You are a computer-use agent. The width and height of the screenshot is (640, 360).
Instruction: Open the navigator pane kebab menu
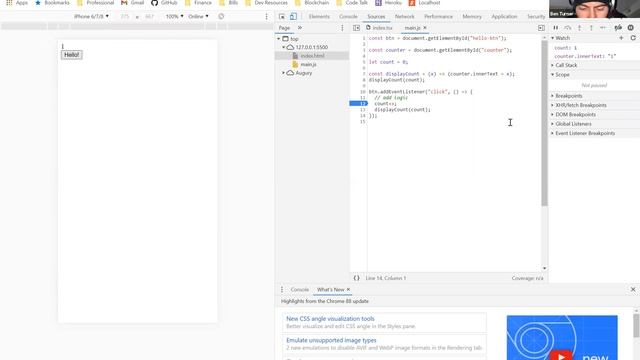(x=342, y=28)
